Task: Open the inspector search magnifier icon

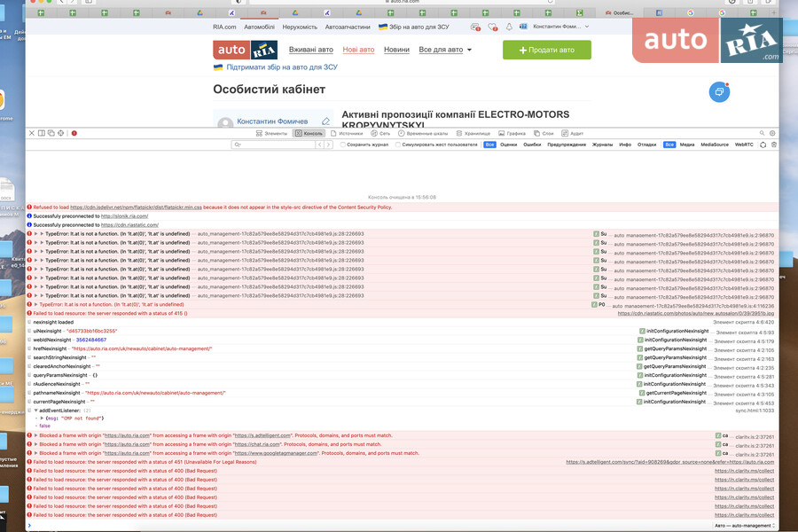Action: [x=762, y=133]
